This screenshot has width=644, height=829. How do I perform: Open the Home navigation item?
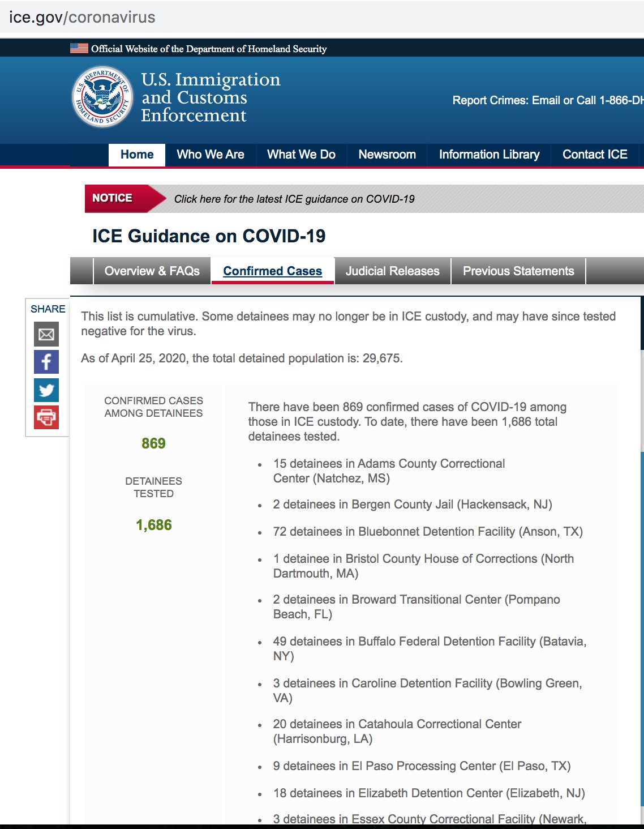point(137,155)
